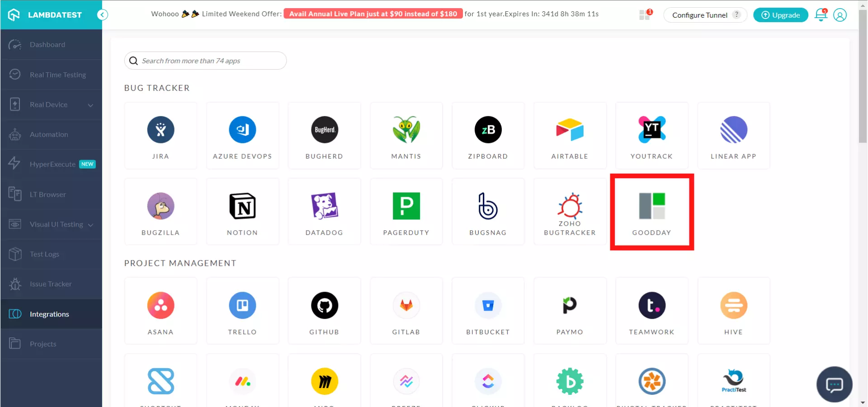Image resolution: width=868 pixels, height=407 pixels.
Task: Open Issue Tracker from the sidebar
Action: click(51, 284)
